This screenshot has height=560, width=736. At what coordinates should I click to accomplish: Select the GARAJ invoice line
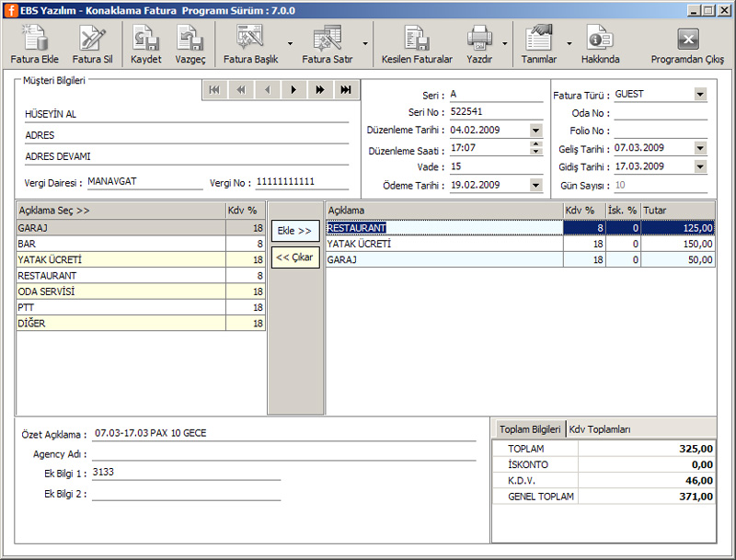pos(521,260)
